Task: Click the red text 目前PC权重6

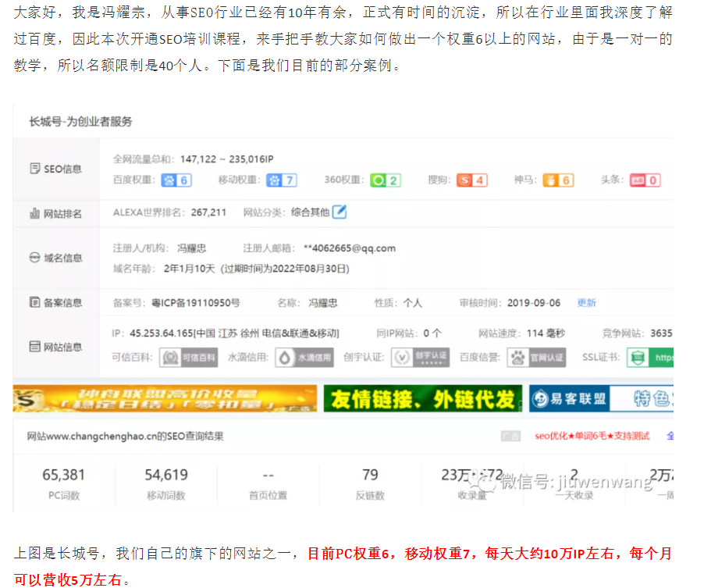Action: point(348,554)
